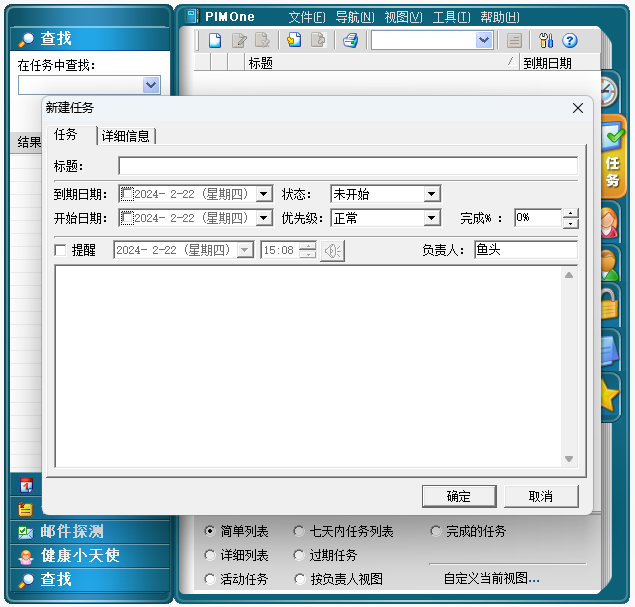Open the 在任务中查找 search dropdown
Image resolution: width=635 pixels, height=607 pixels.
click(151, 85)
